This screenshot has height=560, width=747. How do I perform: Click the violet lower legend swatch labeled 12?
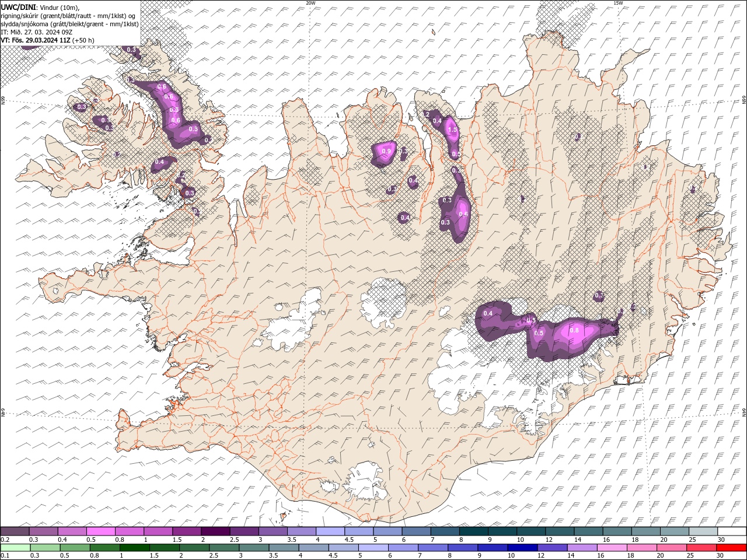tap(551, 548)
